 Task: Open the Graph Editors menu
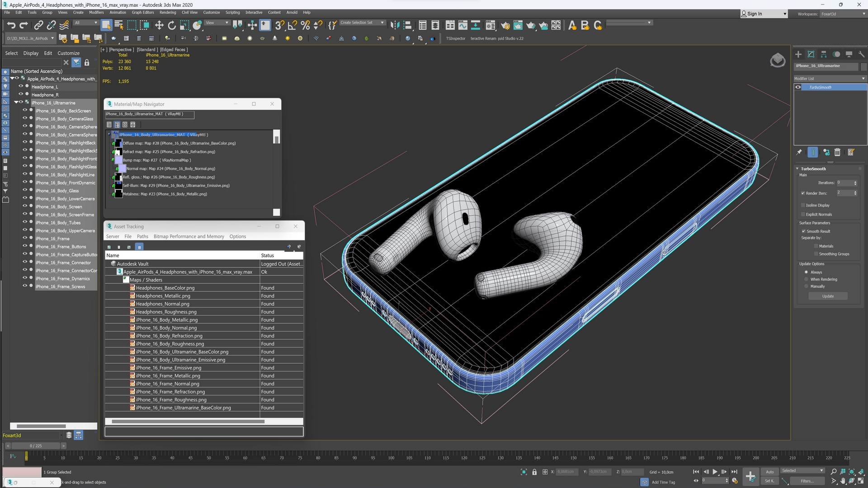click(x=143, y=12)
